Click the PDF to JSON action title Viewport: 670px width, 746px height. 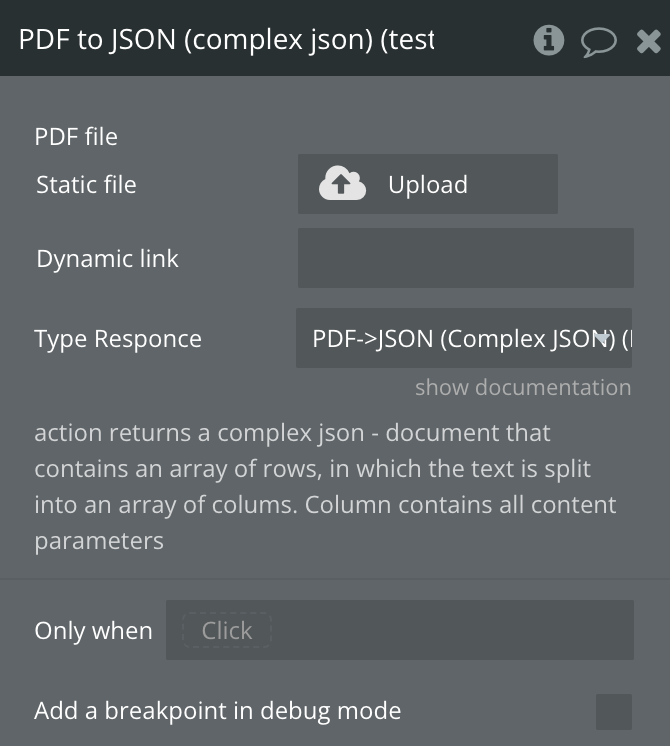pos(227,40)
